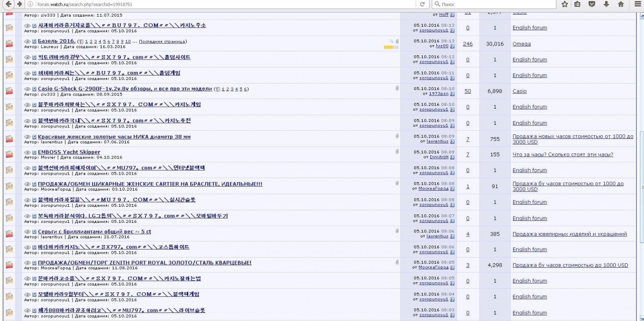Show site information icon in the address bar
This screenshot has width=644, height=321.
point(31,4)
